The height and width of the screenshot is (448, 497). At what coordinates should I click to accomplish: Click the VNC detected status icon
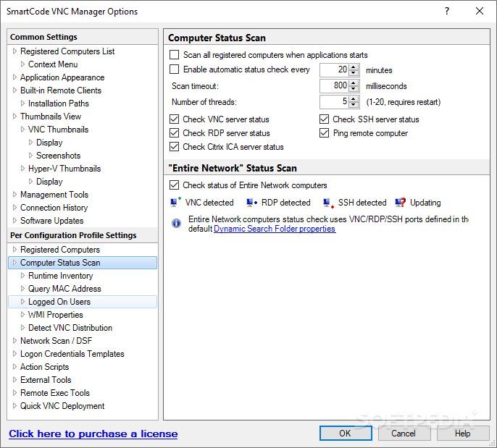pyautogui.click(x=175, y=202)
